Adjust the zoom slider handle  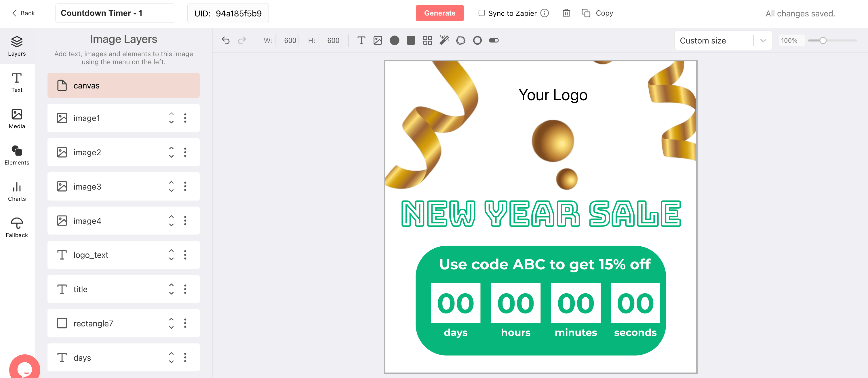[823, 40]
